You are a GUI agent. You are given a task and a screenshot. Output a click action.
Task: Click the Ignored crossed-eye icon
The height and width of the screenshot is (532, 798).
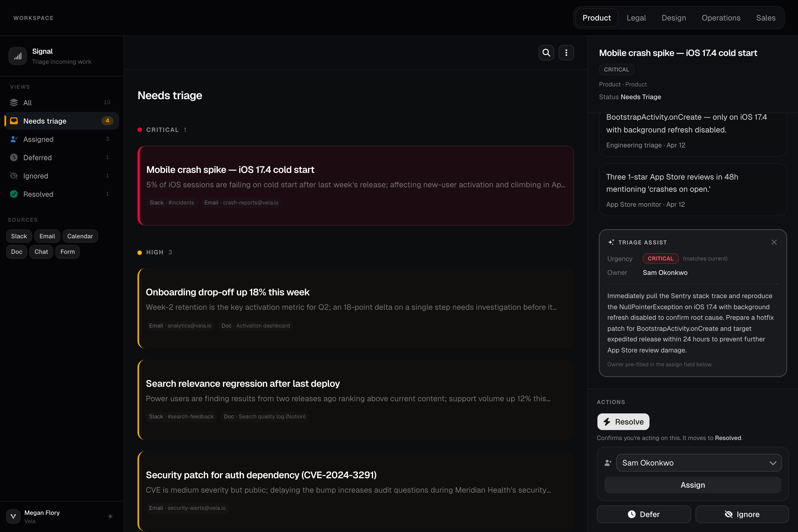[14, 176]
